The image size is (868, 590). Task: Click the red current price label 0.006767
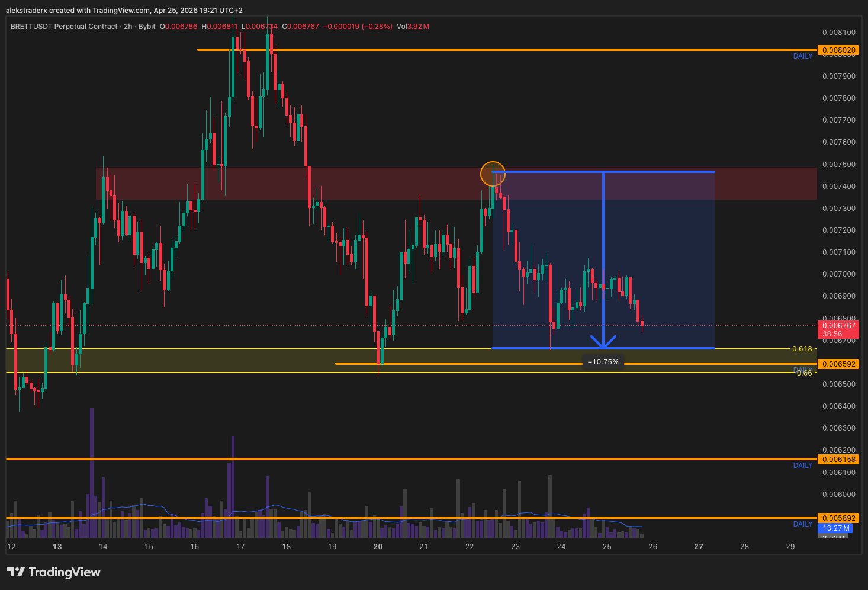pos(838,329)
